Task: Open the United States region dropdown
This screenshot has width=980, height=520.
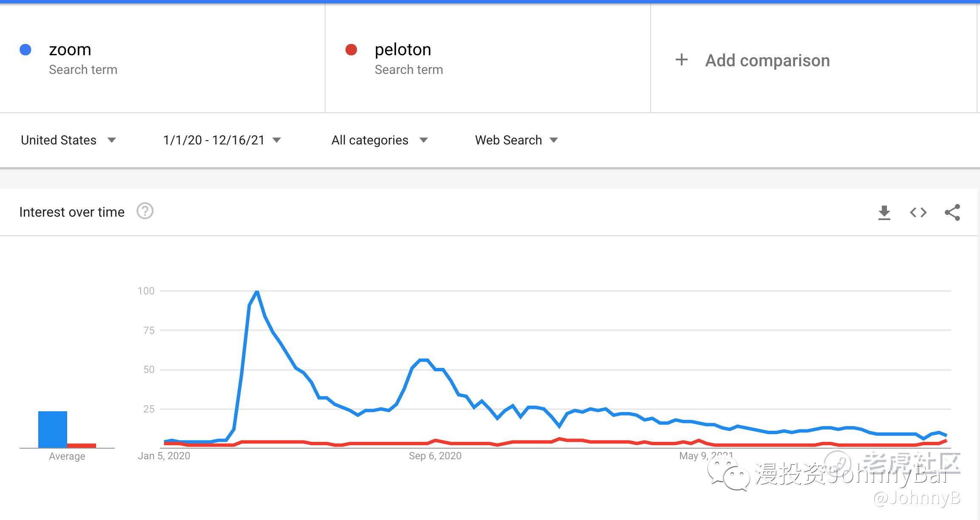Action: pos(68,140)
